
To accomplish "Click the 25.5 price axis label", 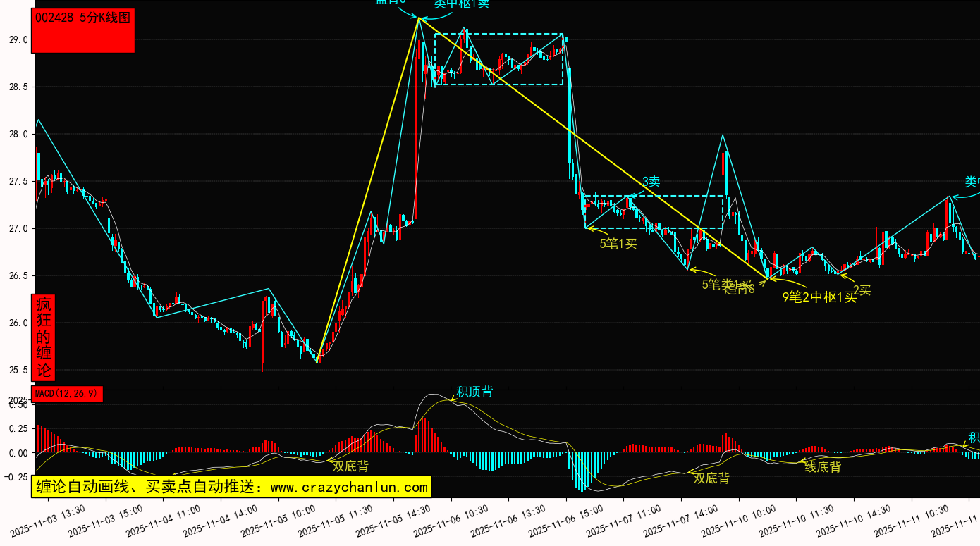I will pyautogui.click(x=18, y=370).
